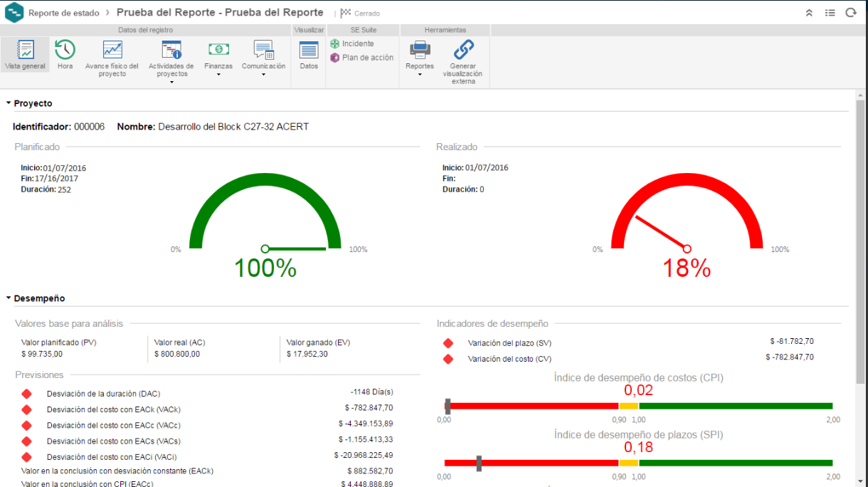Collapse the Desempeño section
868x487 pixels.
click(x=9, y=298)
